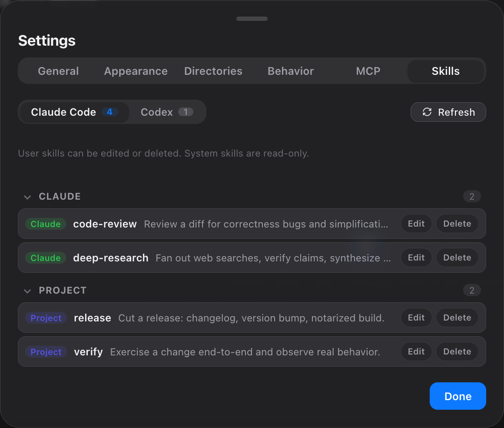Click the verify skill name

click(88, 352)
